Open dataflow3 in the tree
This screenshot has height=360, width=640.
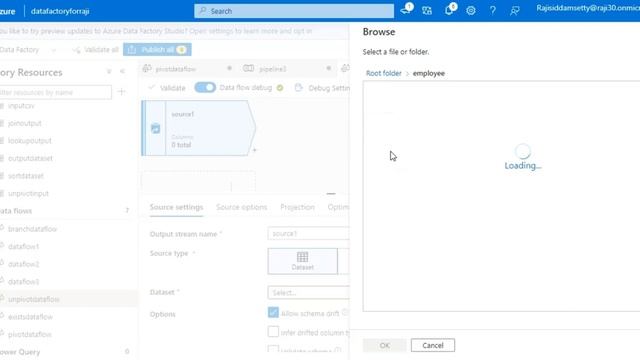tap(23, 282)
